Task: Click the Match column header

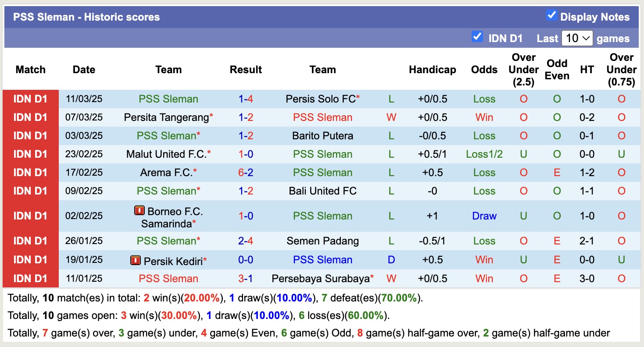Action: tap(30, 69)
